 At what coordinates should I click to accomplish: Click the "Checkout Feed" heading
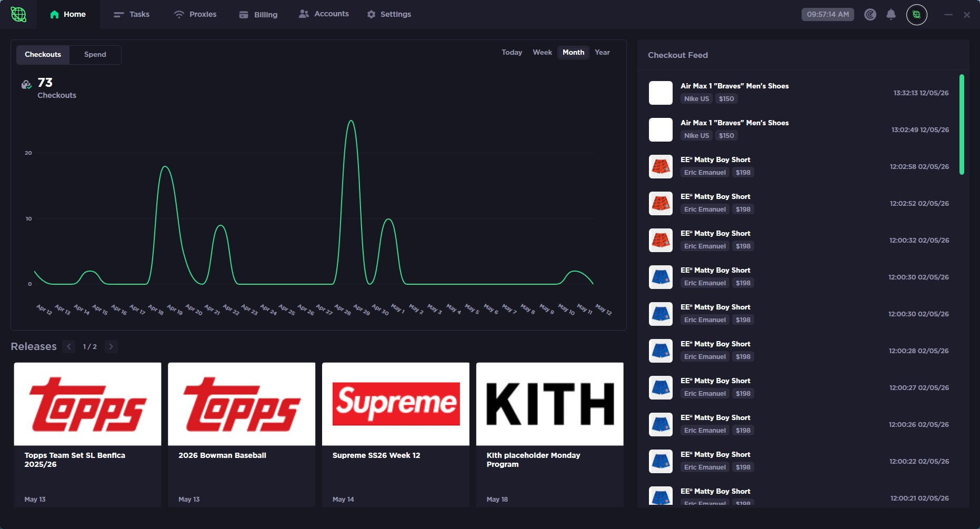coord(678,55)
